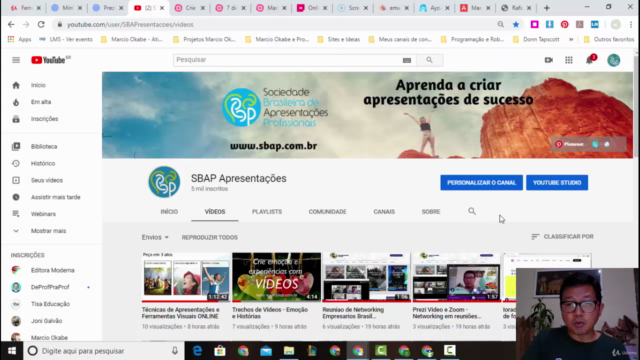Search within the channel using magnifier icon
Screen dimensions: 640x360
pyautogui.click(x=472, y=211)
